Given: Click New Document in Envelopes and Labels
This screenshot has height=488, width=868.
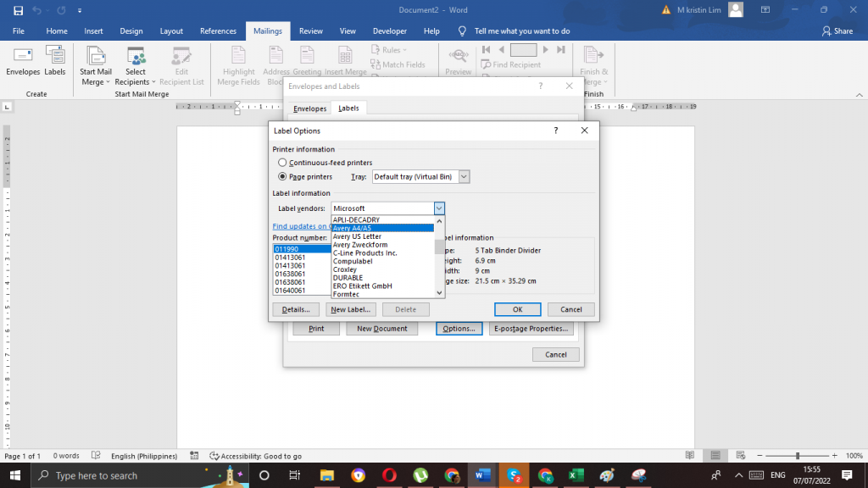Looking at the screenshot, I should pyautogui.click(x=382, y=329).
